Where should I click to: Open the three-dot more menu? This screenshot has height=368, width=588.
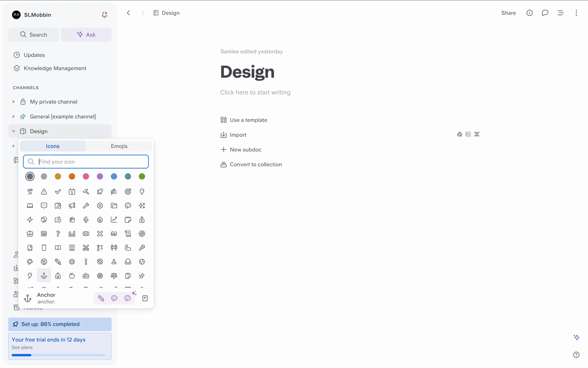[576, 13]
